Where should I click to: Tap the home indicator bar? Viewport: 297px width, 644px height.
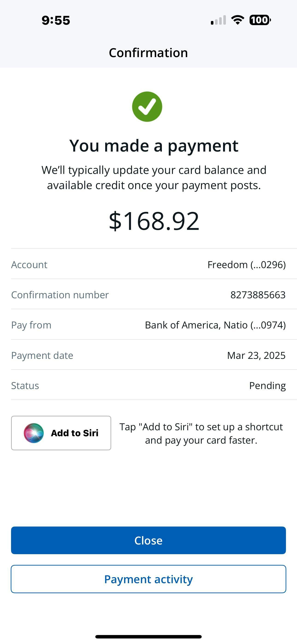148,636
